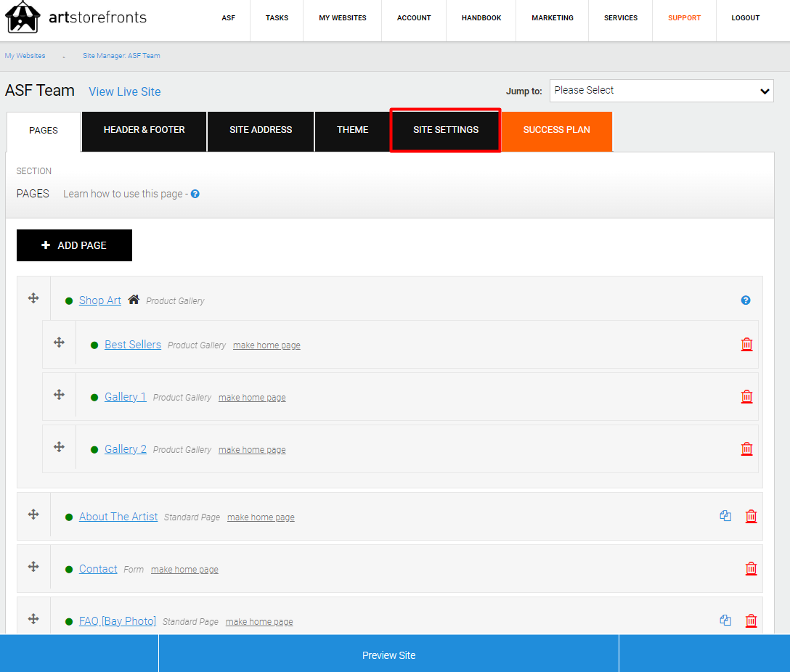Click the Preview Site button
This screenshot has width=790, height=672.
388,655
